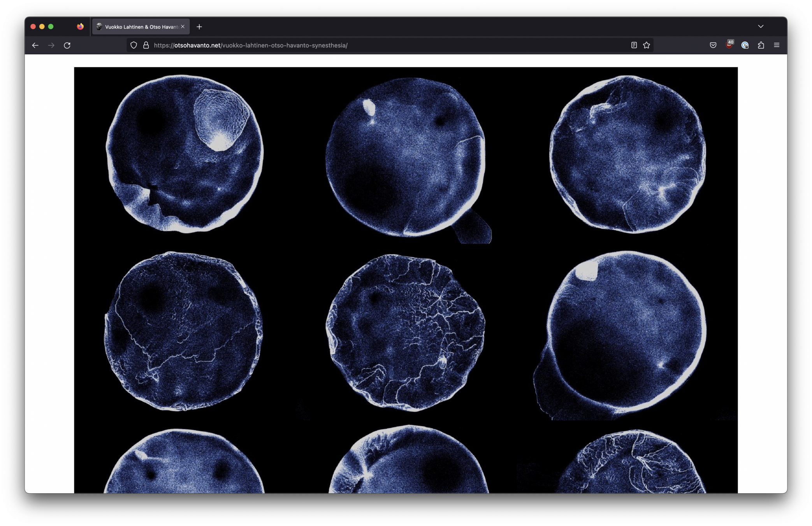This screenshot has width=812, height=526.
Task: Click the Firefox View icon
Action: pos(80,26)
